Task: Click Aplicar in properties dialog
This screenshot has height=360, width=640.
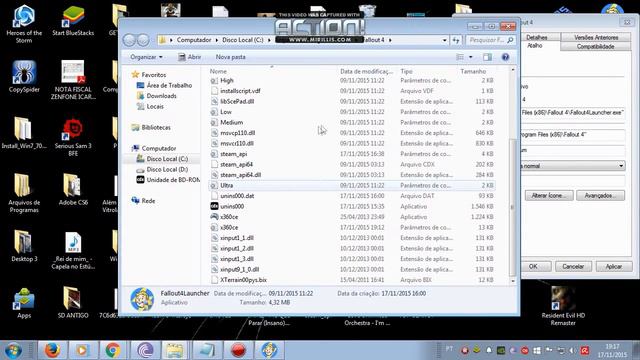Action: [x=613, y=267]
